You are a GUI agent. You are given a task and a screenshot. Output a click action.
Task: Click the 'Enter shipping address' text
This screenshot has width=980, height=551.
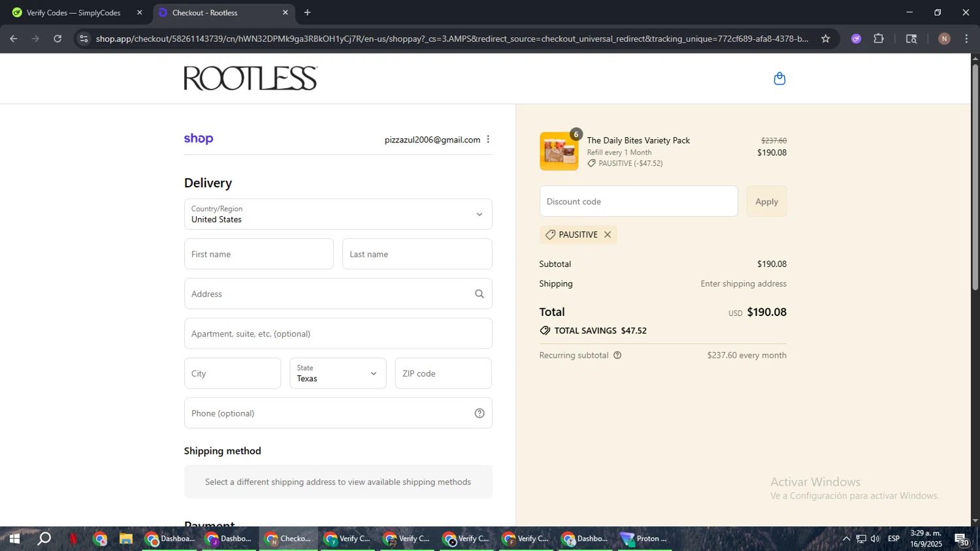(743, 283)
